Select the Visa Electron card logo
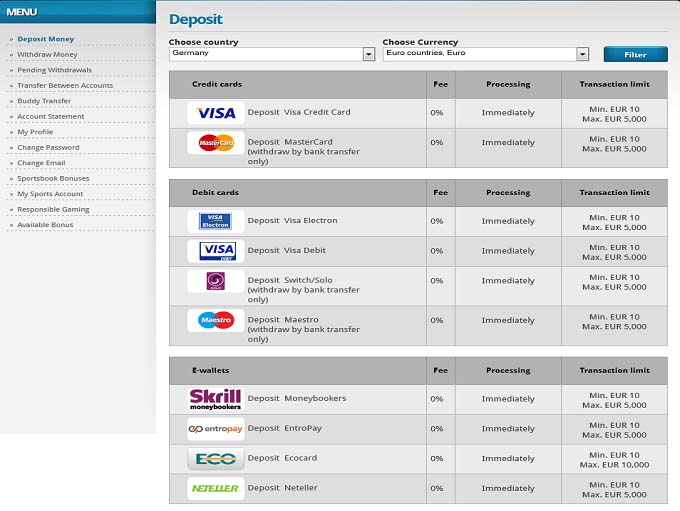Image resolution: width=680 pixels, height=511 pixels. (x=215, y=221)
